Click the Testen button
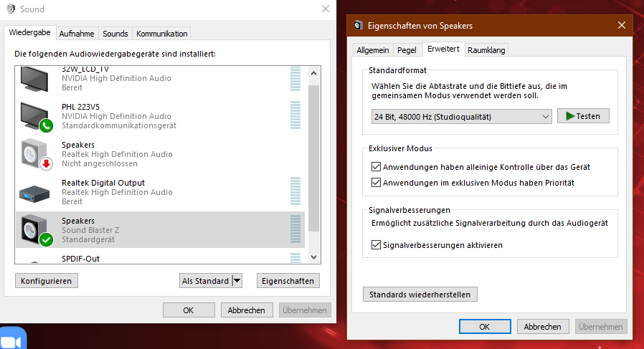The height and width of the screenshot is (349, 644). 583,116
